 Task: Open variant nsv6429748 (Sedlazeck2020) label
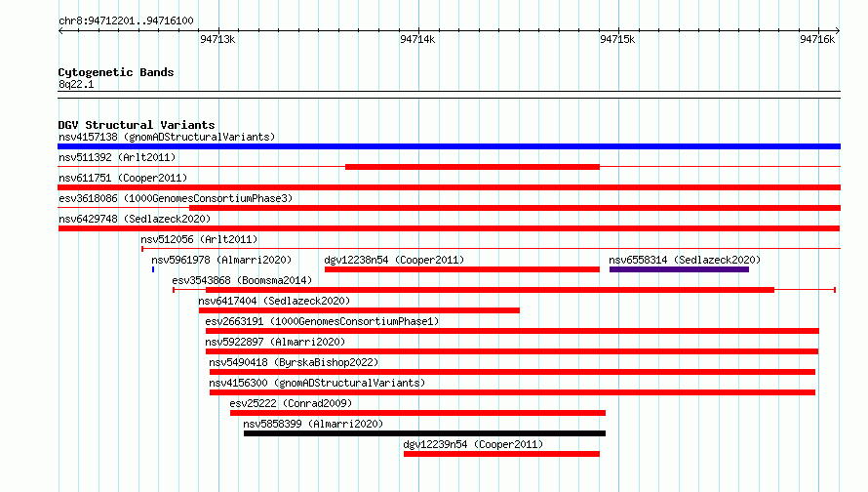135,219
